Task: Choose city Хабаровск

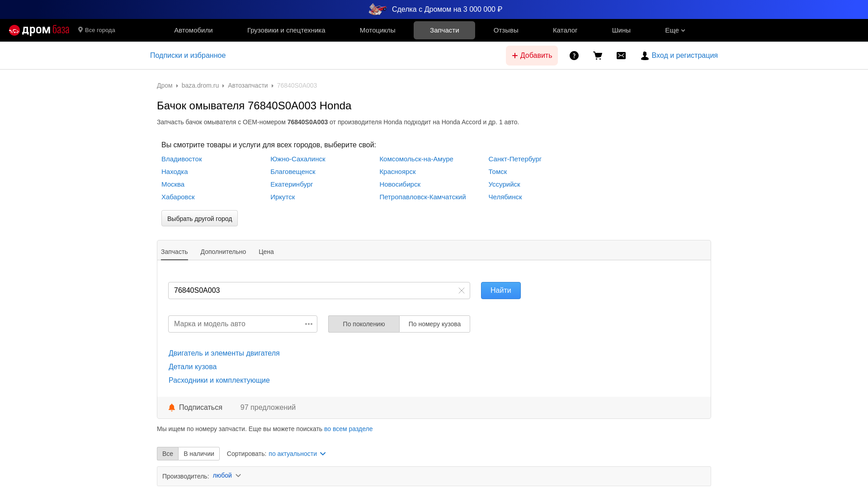Action: click(x=178, y=197)
